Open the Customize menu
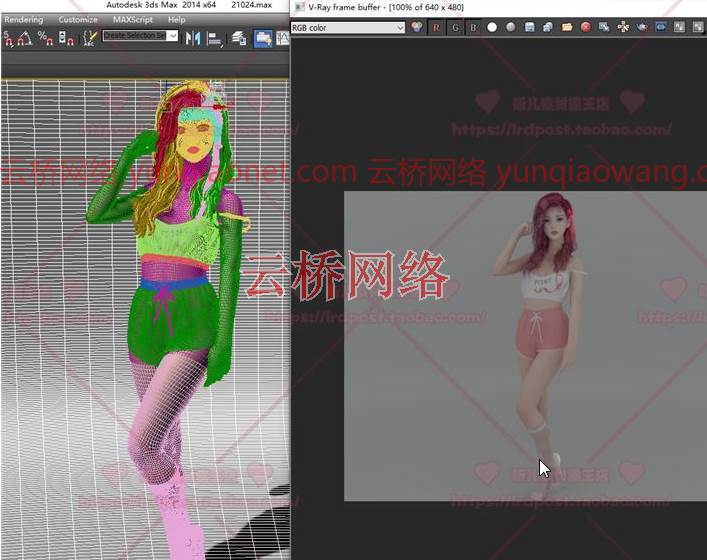The width and height of the screenshot is (707, 560). [78, 20]
